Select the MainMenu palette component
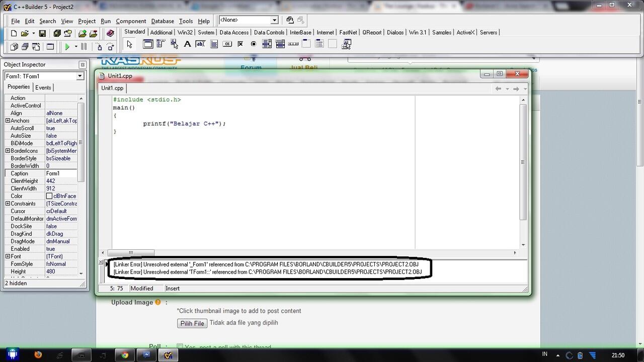Screen dimensions: 644x362 click(x=161, y=44)
